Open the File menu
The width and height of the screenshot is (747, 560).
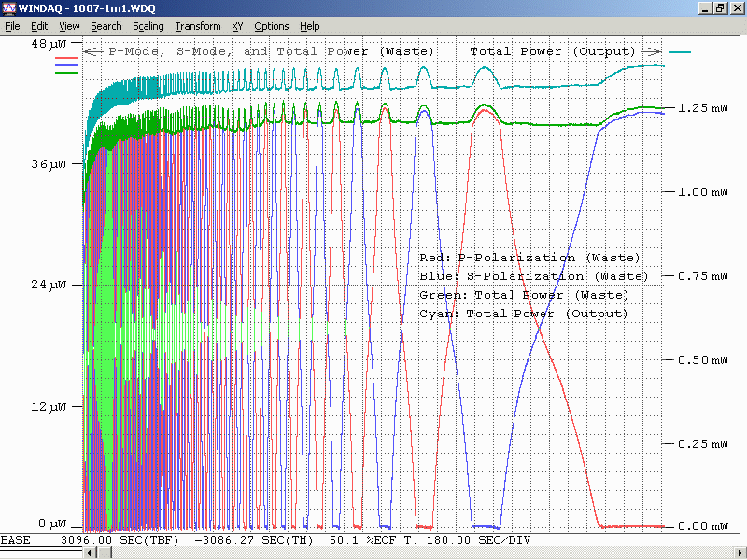point(12,26)
